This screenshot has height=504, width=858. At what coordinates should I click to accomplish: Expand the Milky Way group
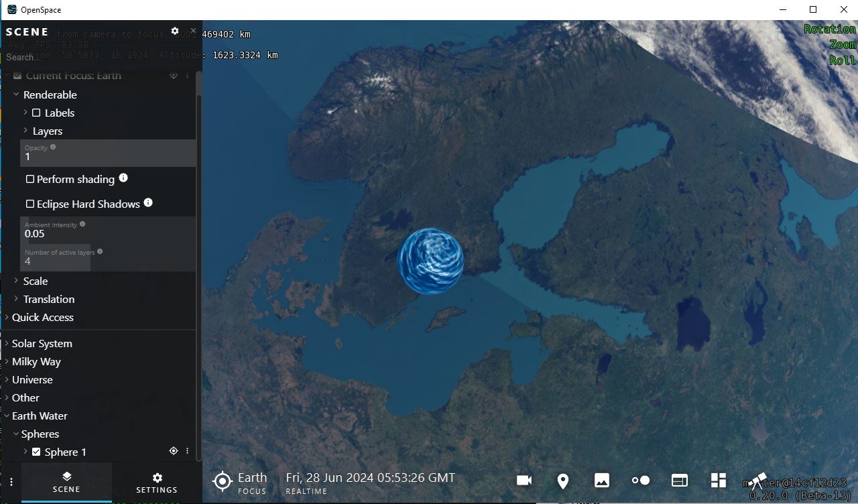coord(7,361)
